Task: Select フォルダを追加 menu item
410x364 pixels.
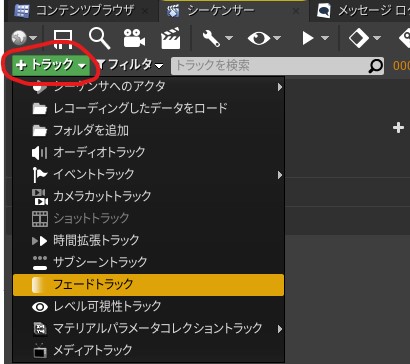Action: tap(148, 130)
